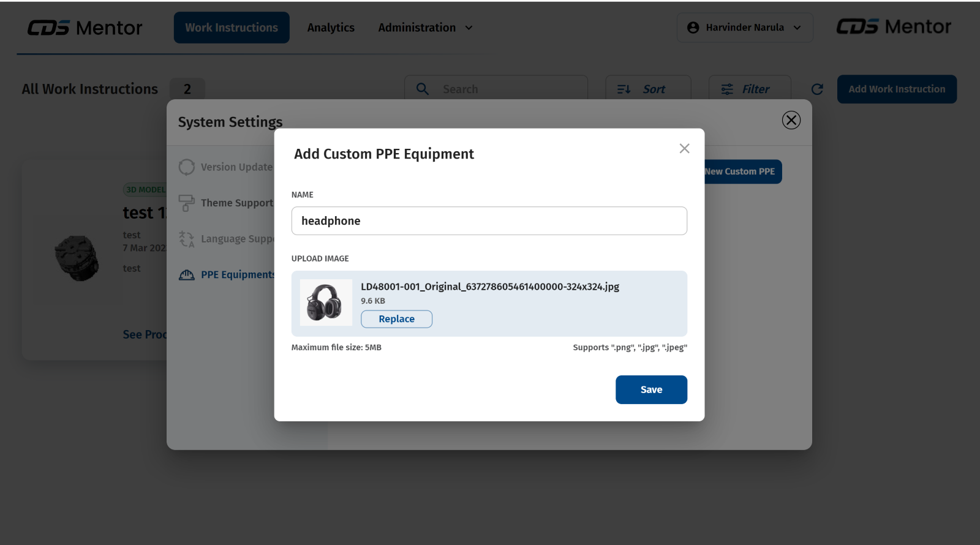Viewport: 980px width, 545px height.
Task: Click the Theme Support paint roller icon
Action: tap(186, 203)
